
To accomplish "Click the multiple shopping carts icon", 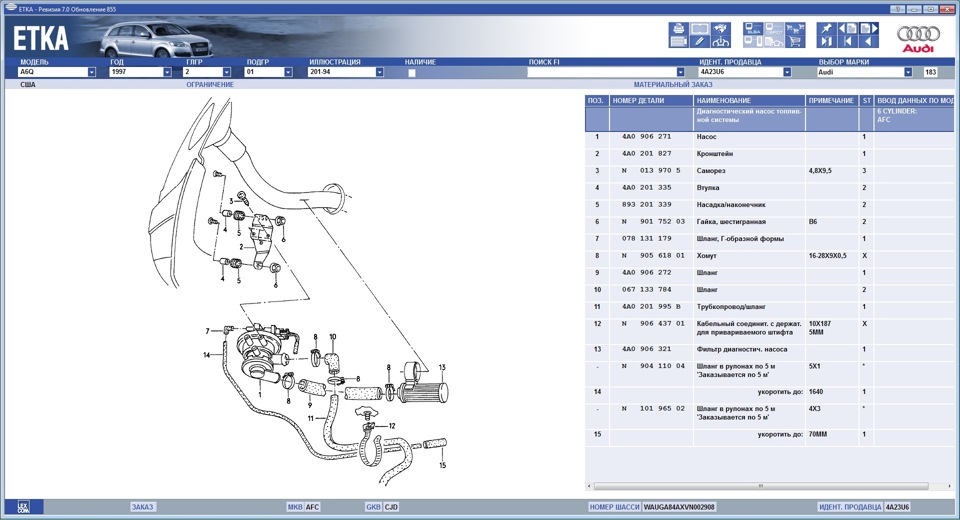I will coord(795,29).
